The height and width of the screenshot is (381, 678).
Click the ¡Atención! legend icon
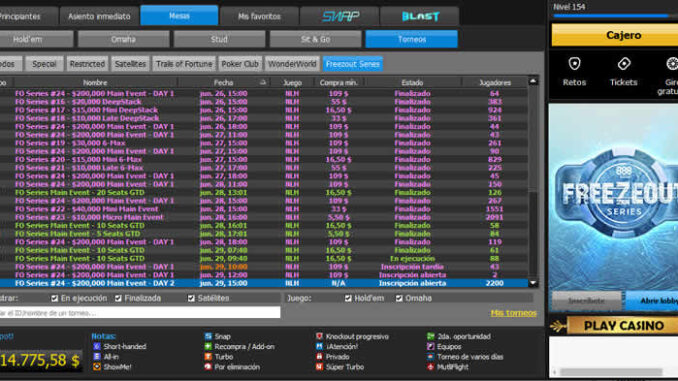click(319, 346)
